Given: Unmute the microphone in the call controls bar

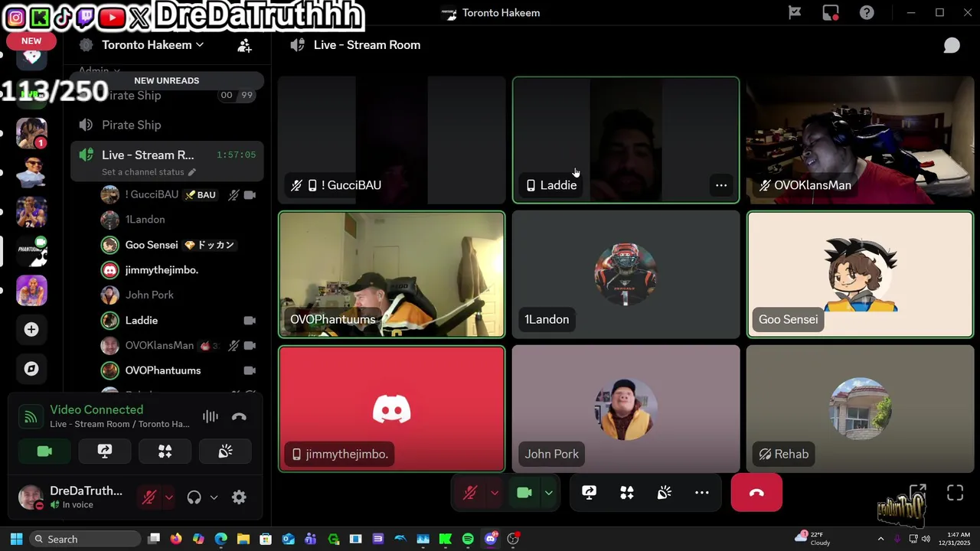Looking at the screenshot, I should pyautogui.click(x=470, y=493).
